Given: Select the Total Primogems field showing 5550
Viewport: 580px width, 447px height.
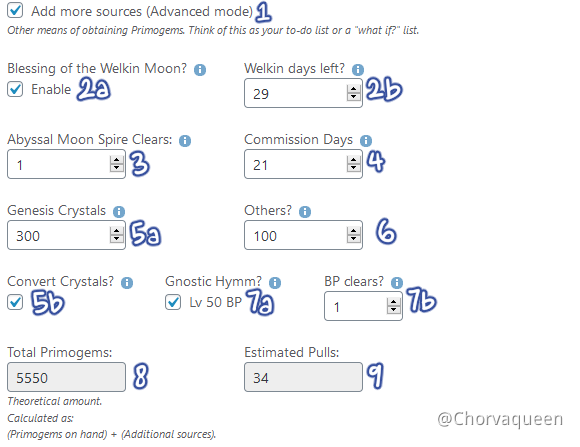Looking at the screenshot, I should pyautogui.click(x=67, y=377).
